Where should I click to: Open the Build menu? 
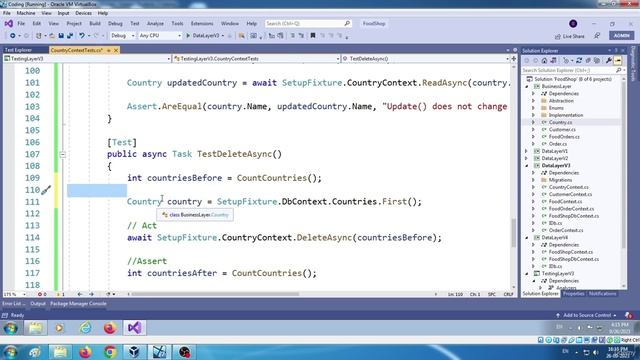pyautogui.click(x=95, y=24)
